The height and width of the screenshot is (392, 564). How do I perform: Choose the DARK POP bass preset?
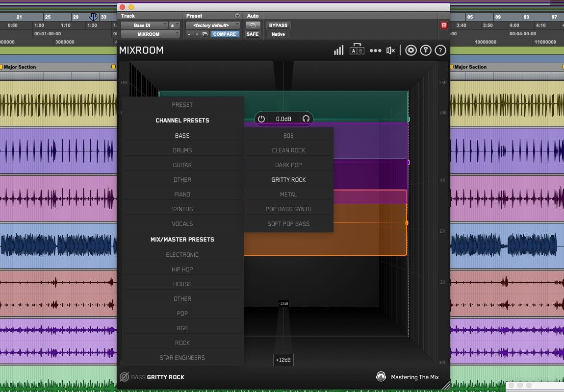pyautogui.click(x=288, y=165)
